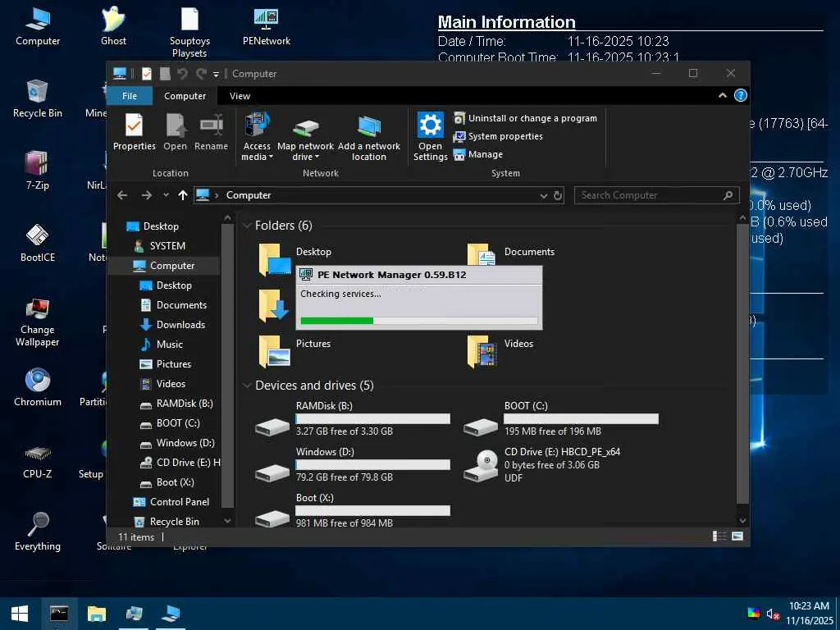Image resolution: width=840 pixels, height=630 pixels.
Task: Go up one level with the up arrow
Action: click(183, 195)
